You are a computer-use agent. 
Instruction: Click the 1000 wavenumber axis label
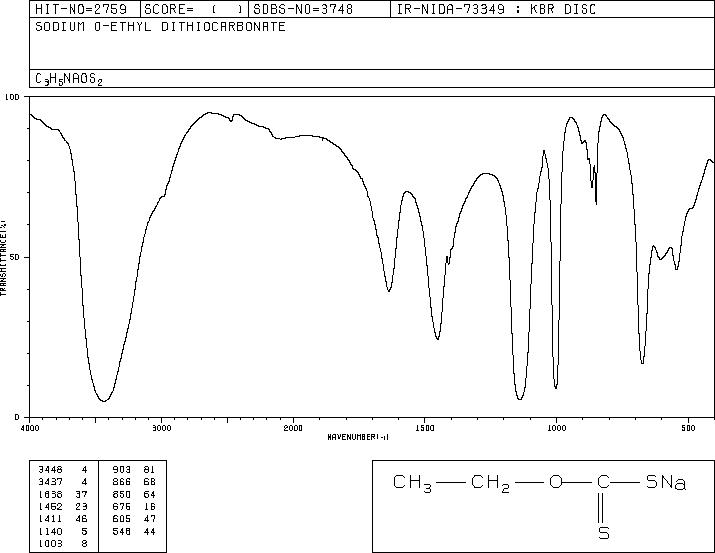[x=556, y=428]
